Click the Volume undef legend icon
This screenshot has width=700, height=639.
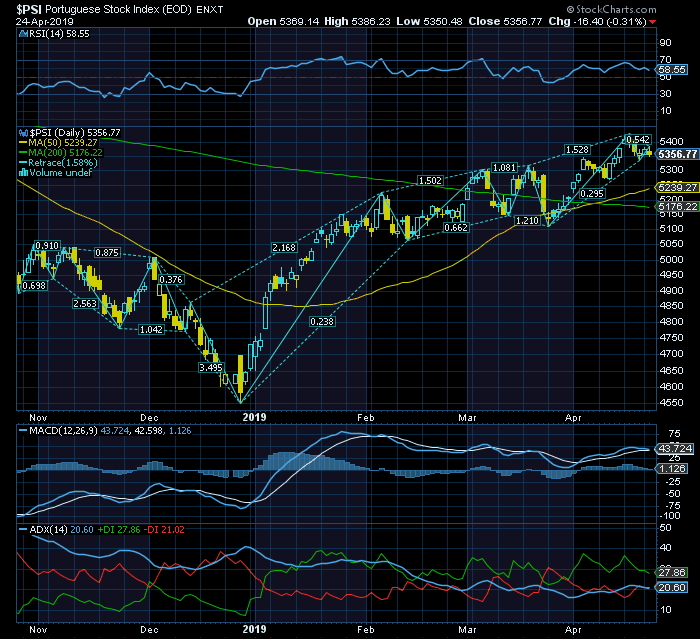(22, 172)
